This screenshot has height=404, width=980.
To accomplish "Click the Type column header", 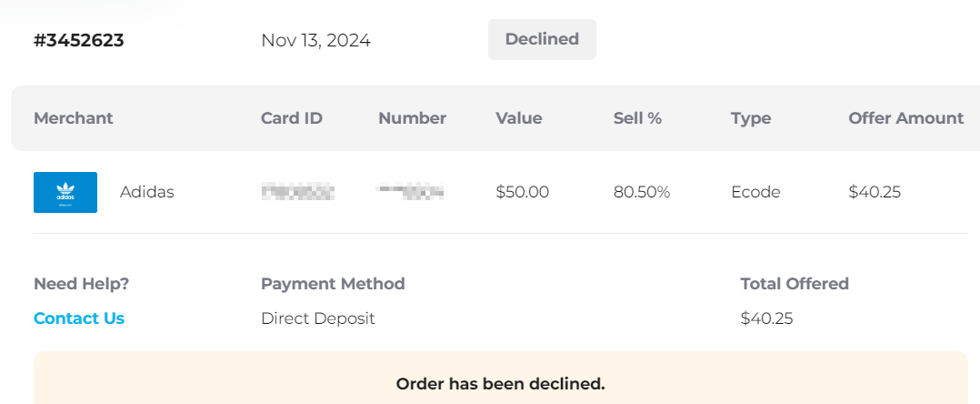I will click(x=751, y=118).
